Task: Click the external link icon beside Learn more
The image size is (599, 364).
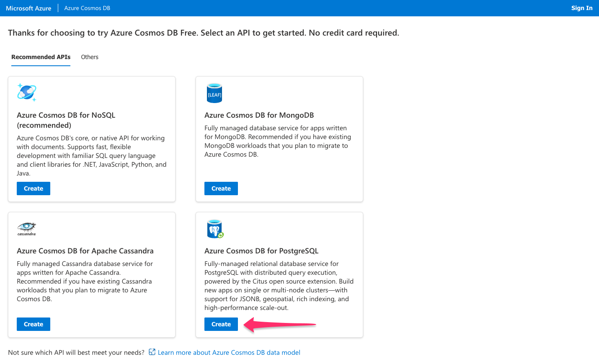Action: tap(152, 352)
